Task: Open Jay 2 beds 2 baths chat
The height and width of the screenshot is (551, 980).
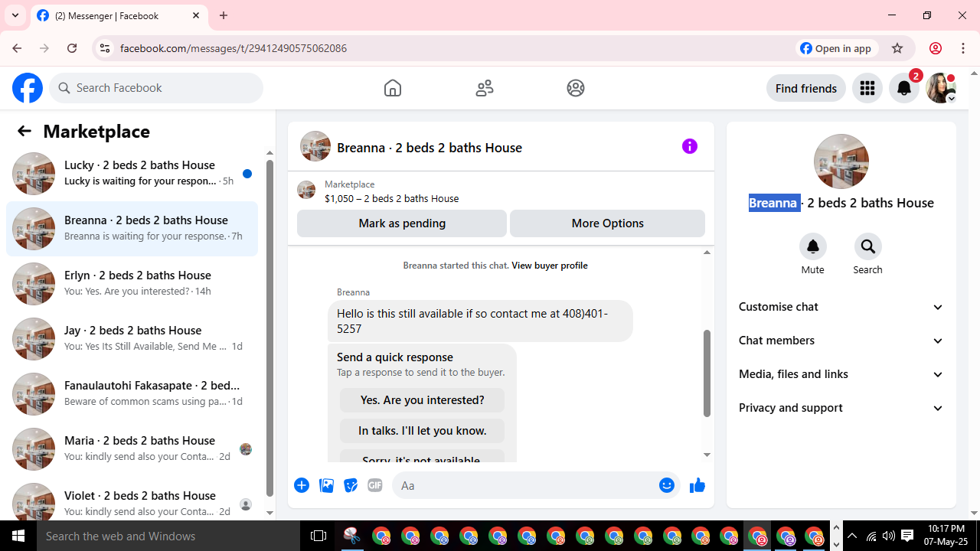Action: (132, 339)
